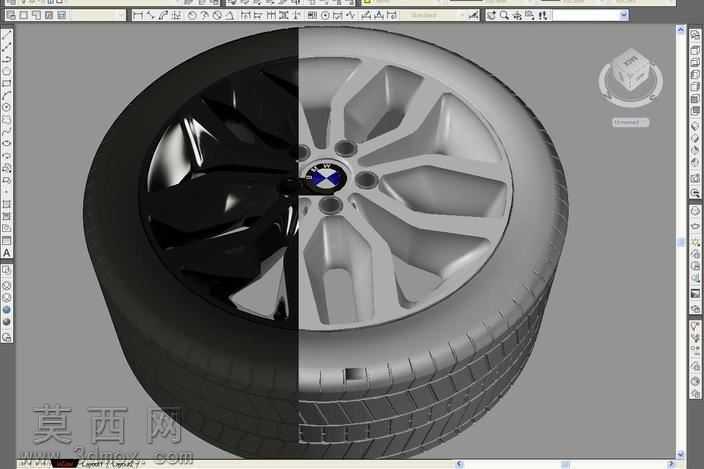Select the Continue dimension tool
Screen dimensions: 704x469
click(x=271, y=15)
